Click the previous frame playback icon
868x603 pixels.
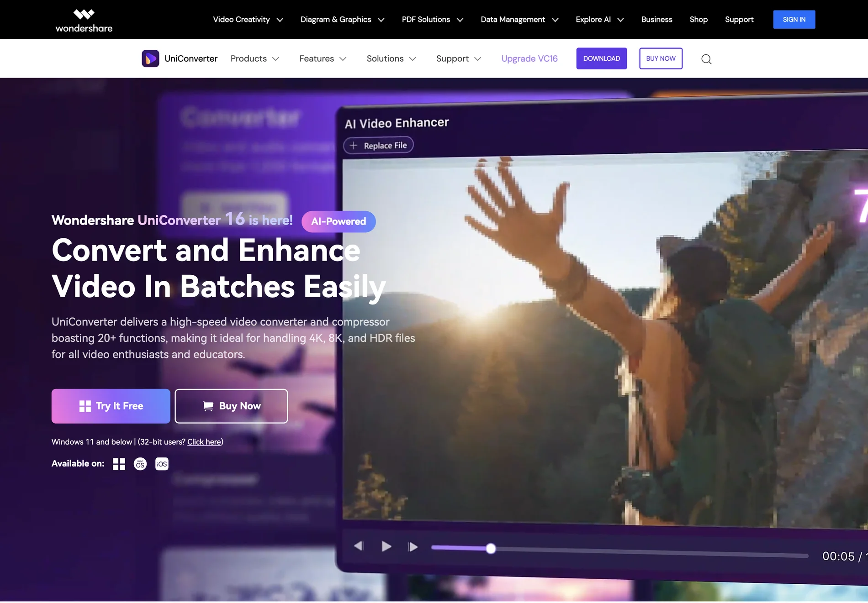click(x=359, y=545)
